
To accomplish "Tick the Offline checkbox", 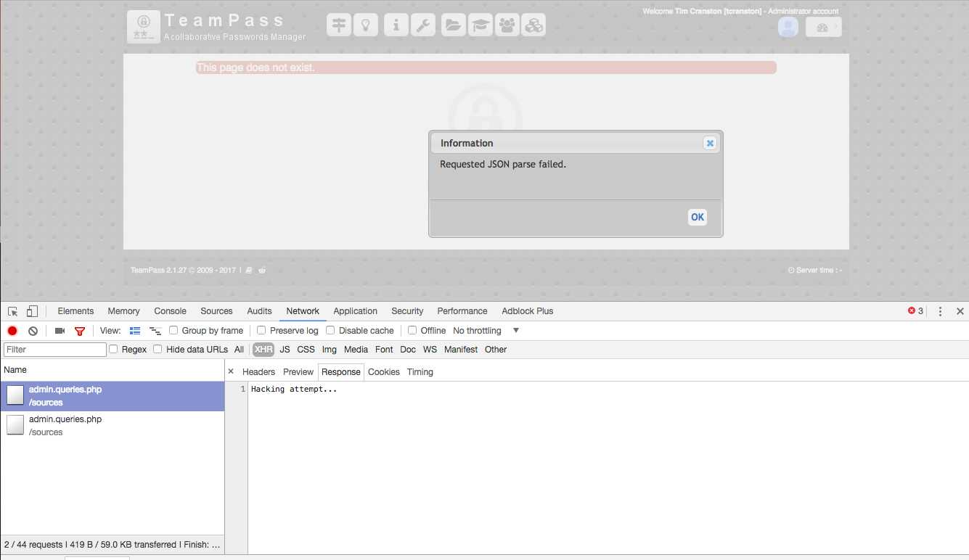I will [x=412, y=331].
